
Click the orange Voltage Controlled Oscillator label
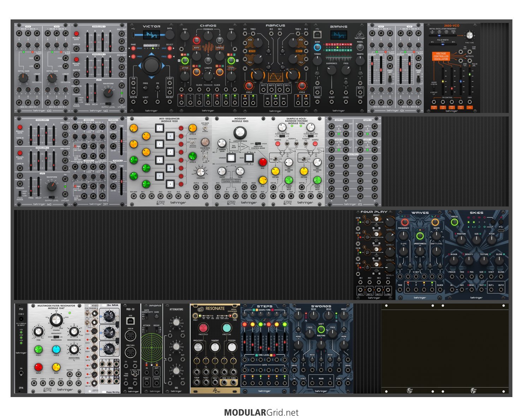tap(441, 56)
